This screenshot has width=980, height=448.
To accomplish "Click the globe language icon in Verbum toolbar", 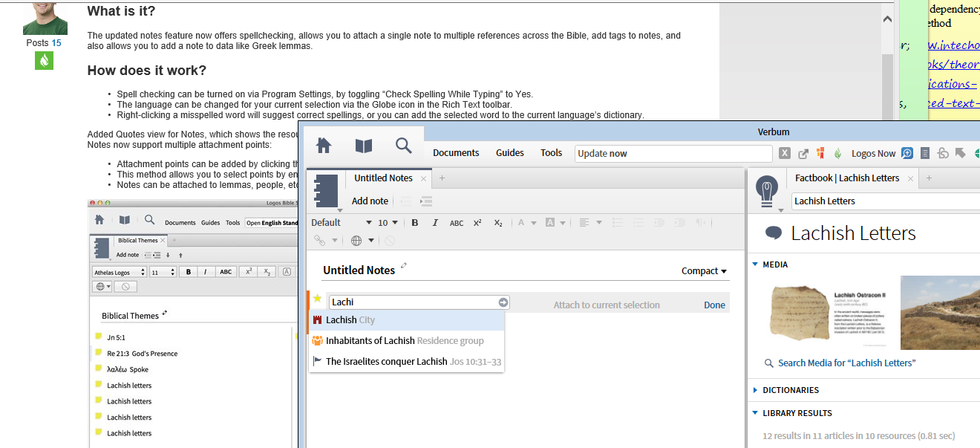I will [x=356, y=241].
